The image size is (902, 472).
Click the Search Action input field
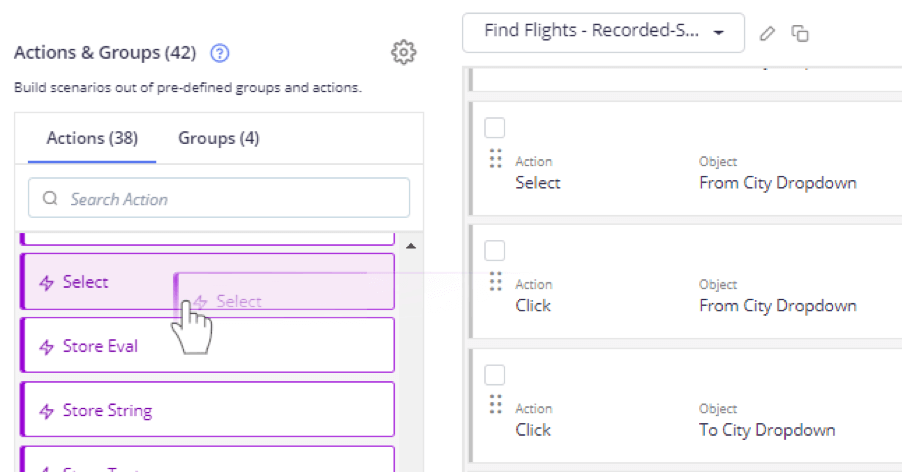point(219,198)
